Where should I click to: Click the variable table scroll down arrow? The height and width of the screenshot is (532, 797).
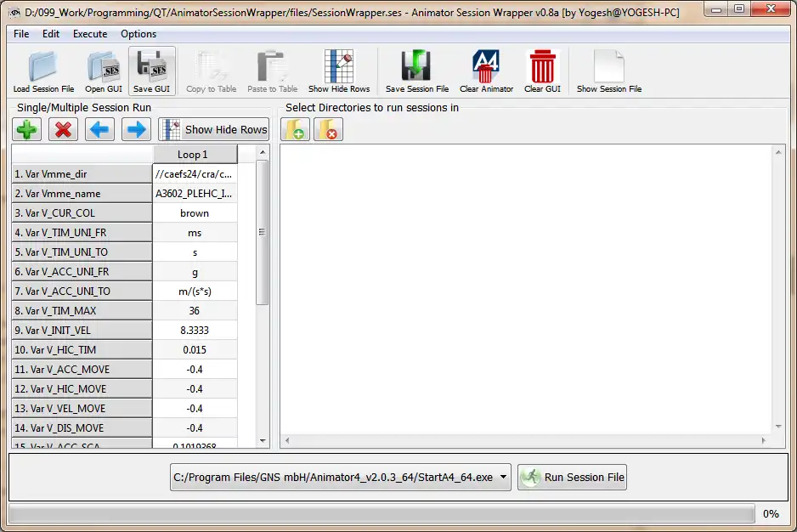(x=263, y=441)
